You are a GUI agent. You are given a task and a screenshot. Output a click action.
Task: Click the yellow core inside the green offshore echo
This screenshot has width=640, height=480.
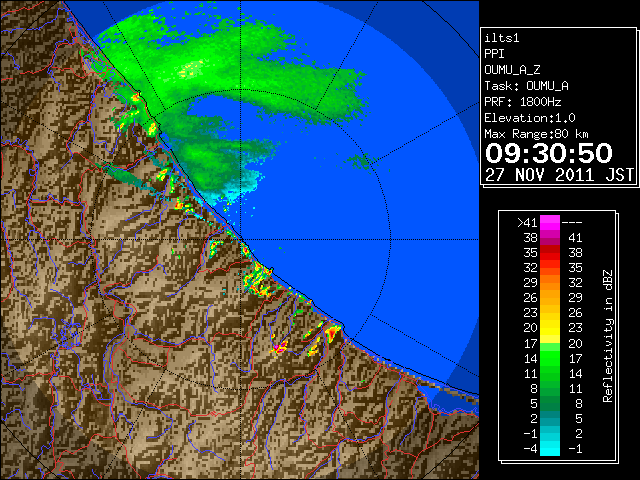(x=191, y=69)
